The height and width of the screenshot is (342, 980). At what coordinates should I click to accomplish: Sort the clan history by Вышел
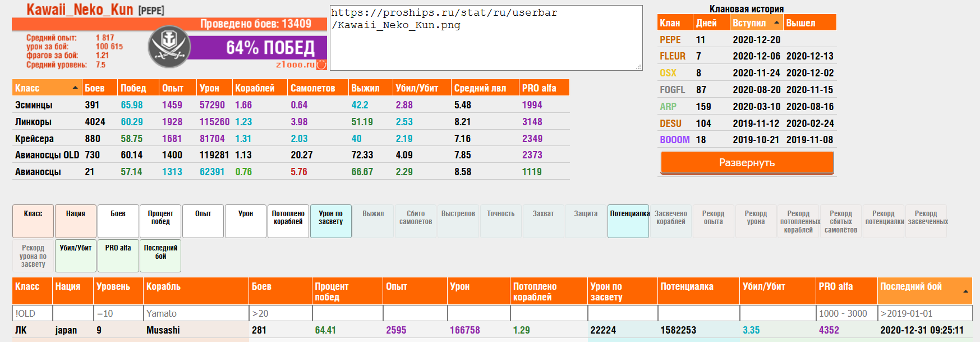[x=810, y=23]
